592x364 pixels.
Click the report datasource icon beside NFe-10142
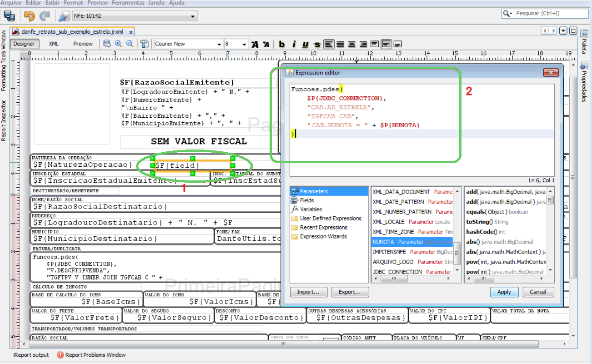[x=64, y=16]
